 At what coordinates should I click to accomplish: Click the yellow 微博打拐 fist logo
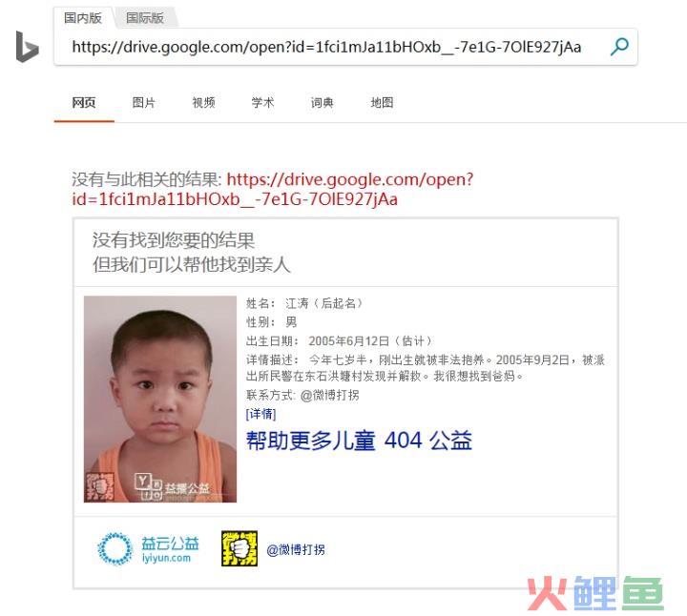click(239, 549)
